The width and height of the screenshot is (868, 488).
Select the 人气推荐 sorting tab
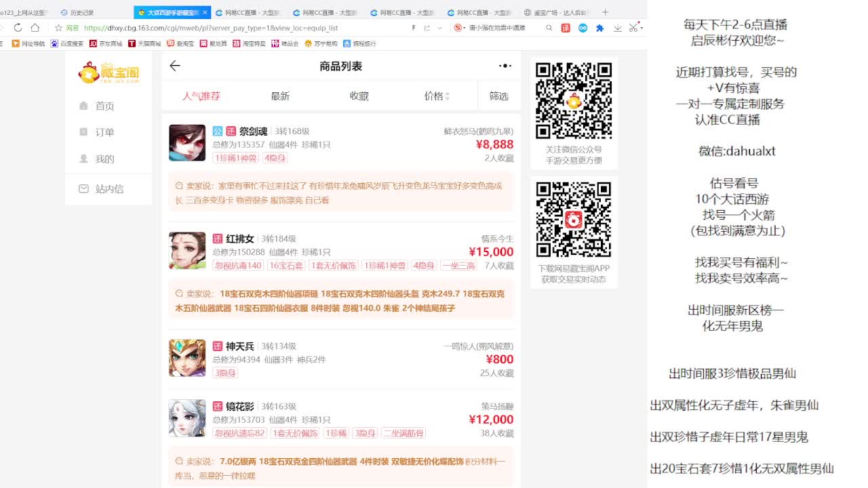(x=201, y=96)
